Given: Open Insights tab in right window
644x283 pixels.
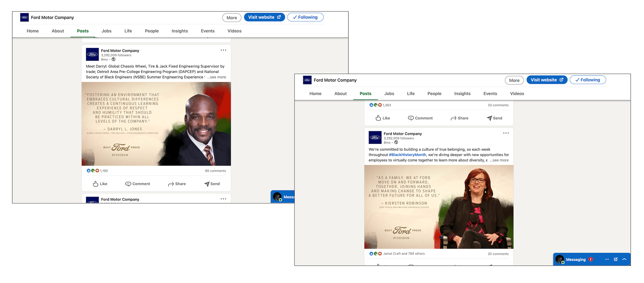Looking at the screenshot, I should coord(462,94).
